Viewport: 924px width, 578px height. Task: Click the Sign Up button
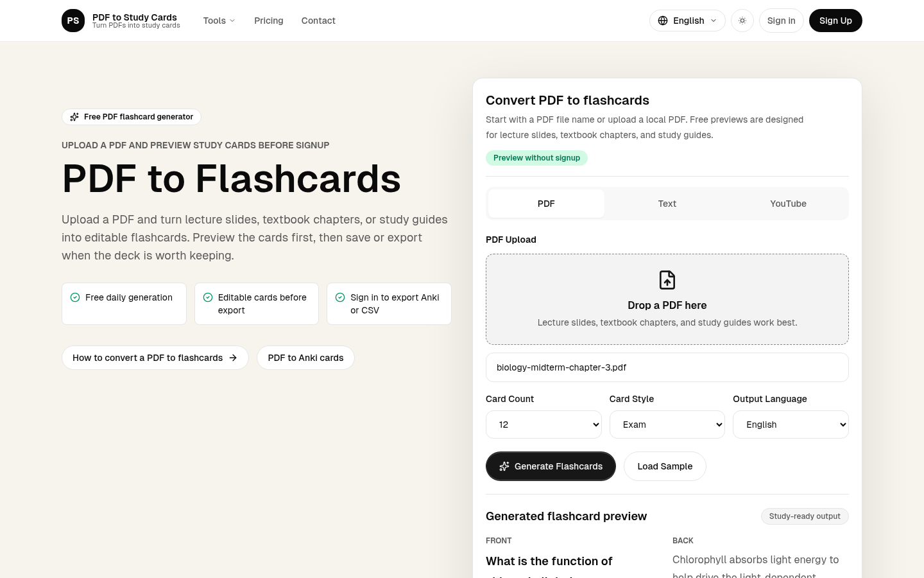pyautogui.click(x=835, y=21)
